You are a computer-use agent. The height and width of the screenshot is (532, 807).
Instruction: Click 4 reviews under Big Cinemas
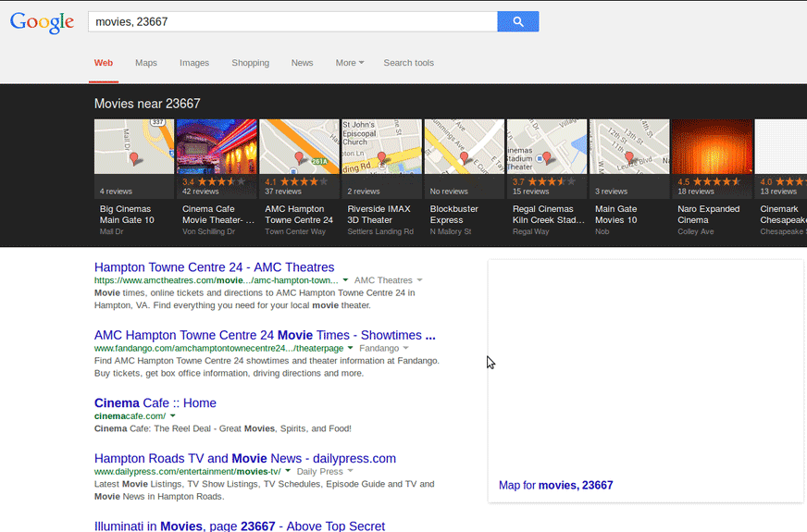[116, 192]
